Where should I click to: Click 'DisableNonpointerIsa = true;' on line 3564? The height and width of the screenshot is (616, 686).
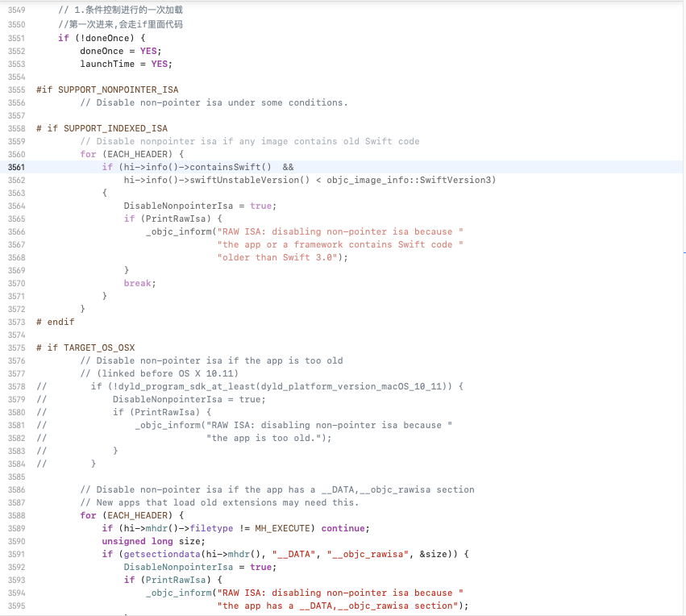[x=200, y=206]
